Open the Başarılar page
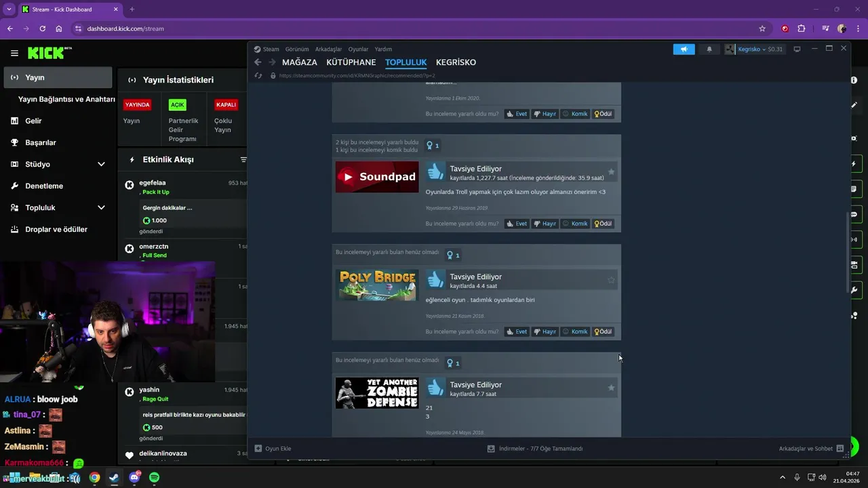The height and width of the screenshot is (488, 868). 41,142
